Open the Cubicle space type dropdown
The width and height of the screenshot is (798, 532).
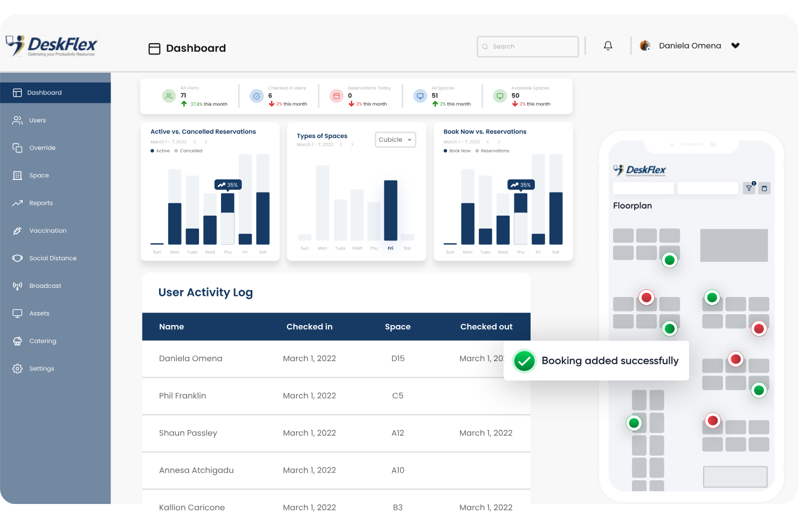click(x=395, y=140)
